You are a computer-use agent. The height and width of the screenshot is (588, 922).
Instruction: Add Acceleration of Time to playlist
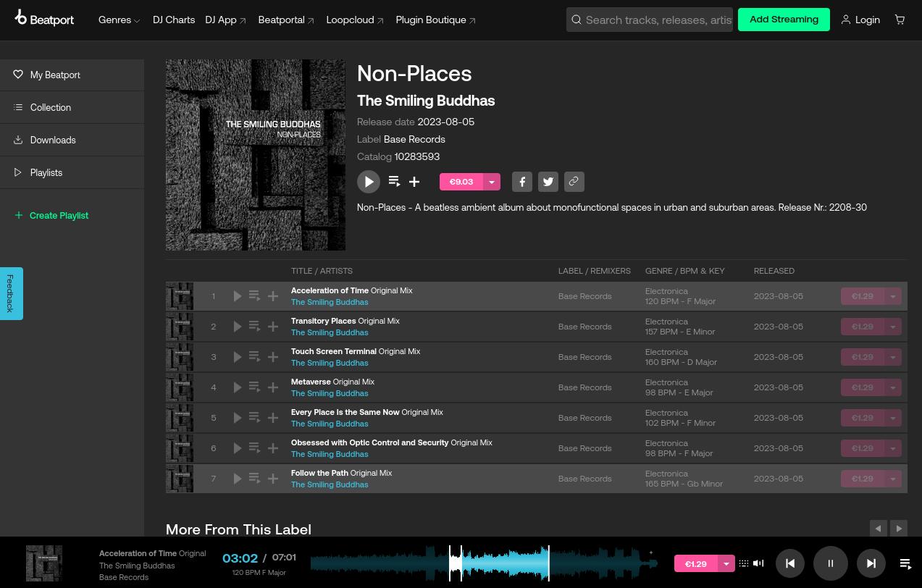click(273, 296)
